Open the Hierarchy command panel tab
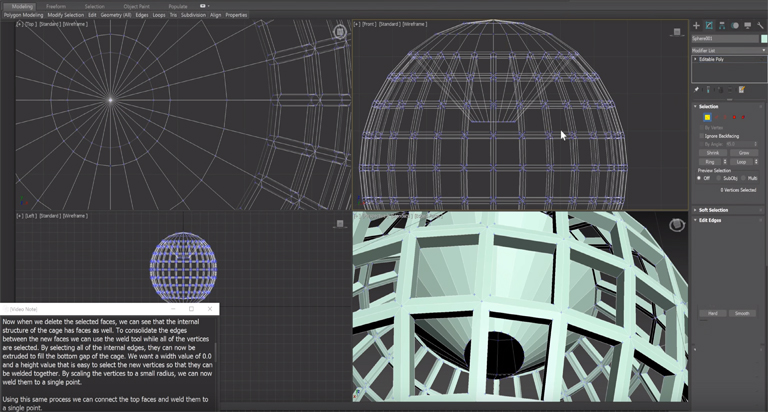Image resolution: width=768 pixels, height=412 pixels. pyautogui.click(x=723, y=25)
